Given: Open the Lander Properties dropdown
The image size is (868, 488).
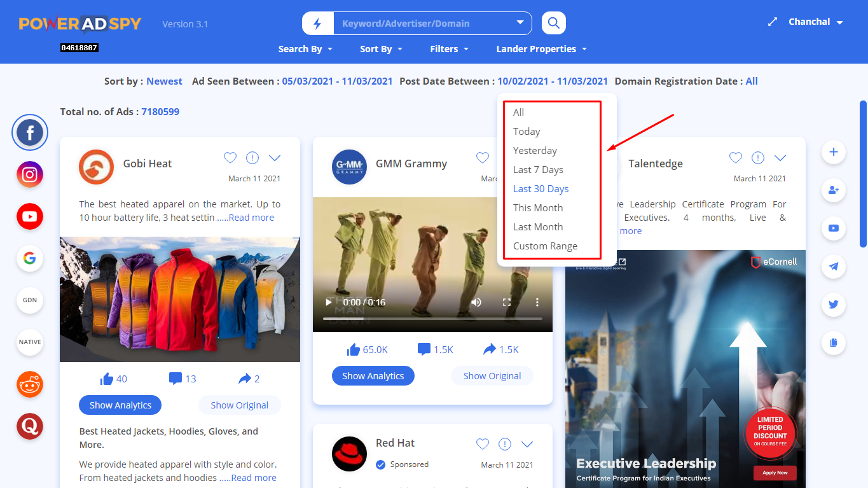Looking at the screenshot, I should (x=542, y=49).
